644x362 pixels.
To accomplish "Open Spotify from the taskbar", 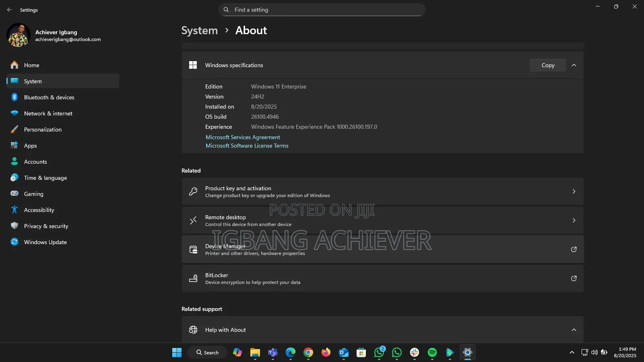I will (432, 353).
